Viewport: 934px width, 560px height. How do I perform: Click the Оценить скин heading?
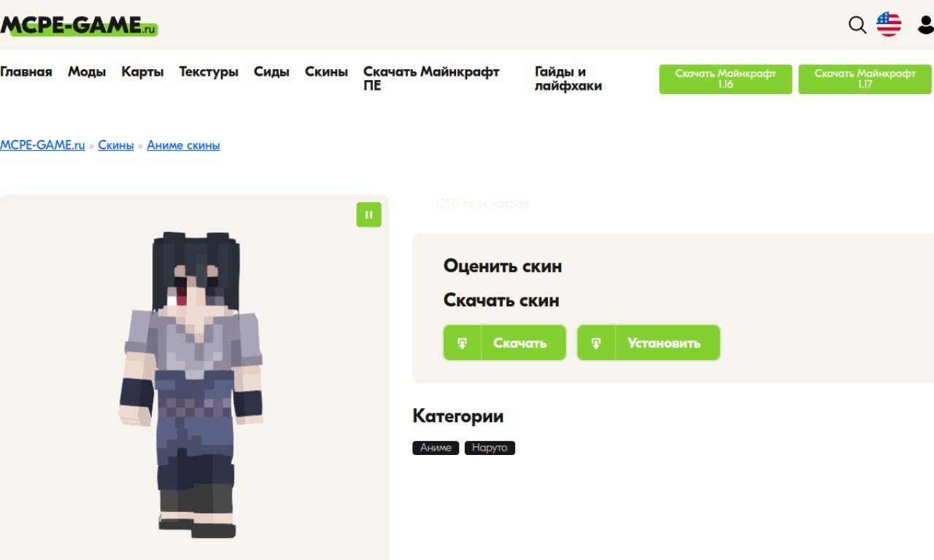pyautogui.click(x=503, y=266)
